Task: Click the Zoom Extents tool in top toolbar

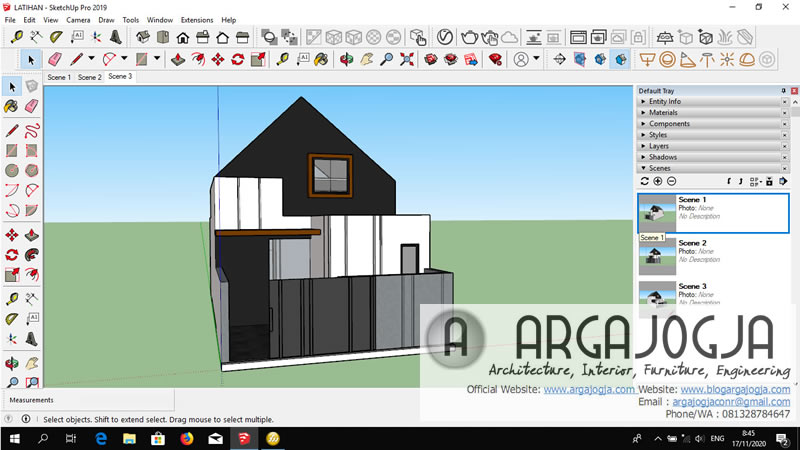Action: 407,60
